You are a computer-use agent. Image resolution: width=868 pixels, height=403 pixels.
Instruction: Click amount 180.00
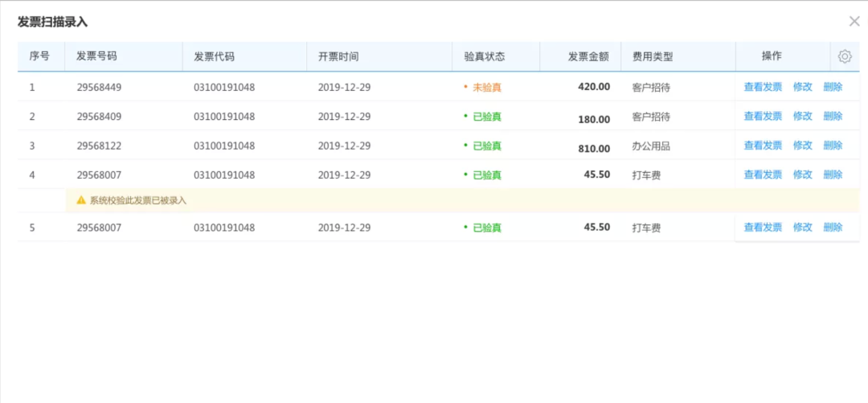[x=594, y=119]
